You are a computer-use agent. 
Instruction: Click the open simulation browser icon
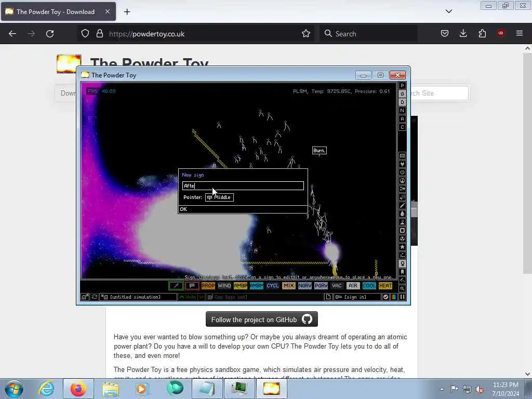click(85, 297)
